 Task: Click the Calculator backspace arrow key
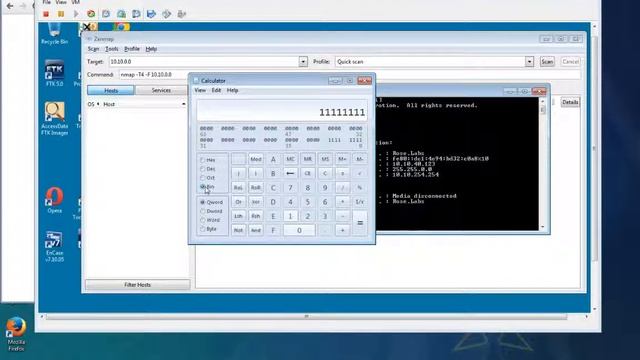pos(290,173)
